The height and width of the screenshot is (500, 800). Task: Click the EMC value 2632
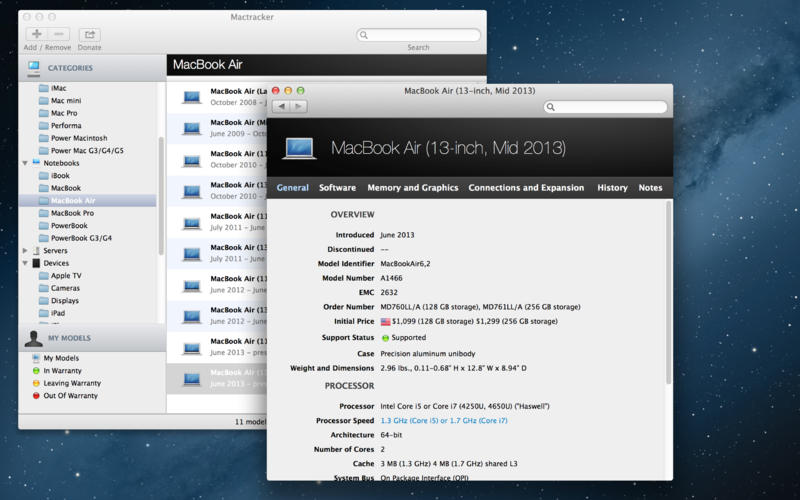click(389, 292)
